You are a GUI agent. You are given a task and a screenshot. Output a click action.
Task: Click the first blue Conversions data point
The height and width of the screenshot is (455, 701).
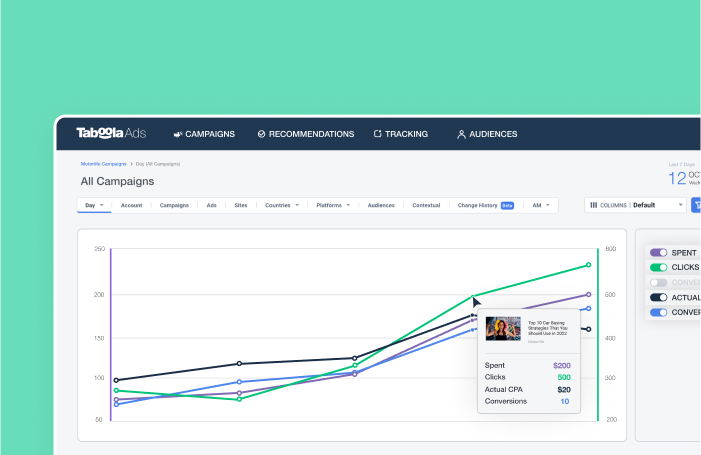116,404
